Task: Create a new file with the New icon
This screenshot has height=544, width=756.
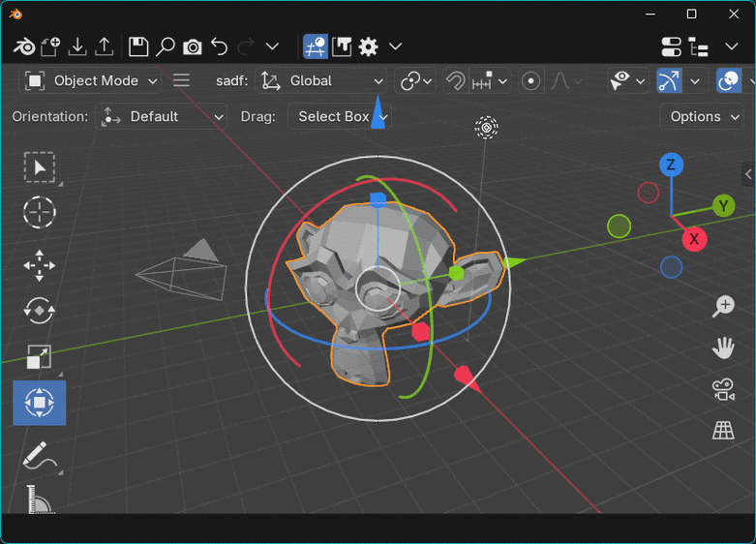Action: [50, 46]
